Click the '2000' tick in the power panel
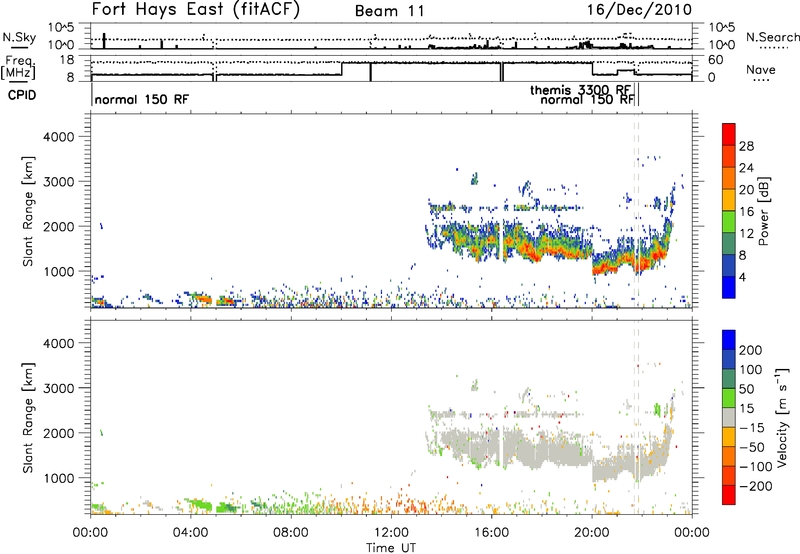The width and height of the screenshot is (800, 554). [59, 226]
